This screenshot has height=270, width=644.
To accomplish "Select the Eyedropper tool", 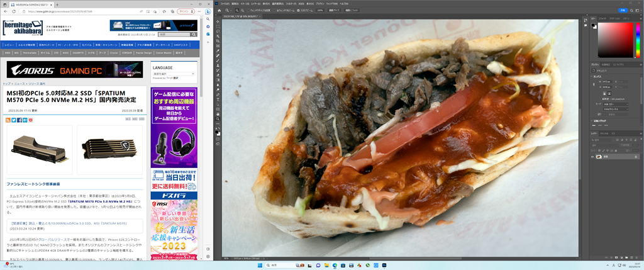I will (218, 50).
